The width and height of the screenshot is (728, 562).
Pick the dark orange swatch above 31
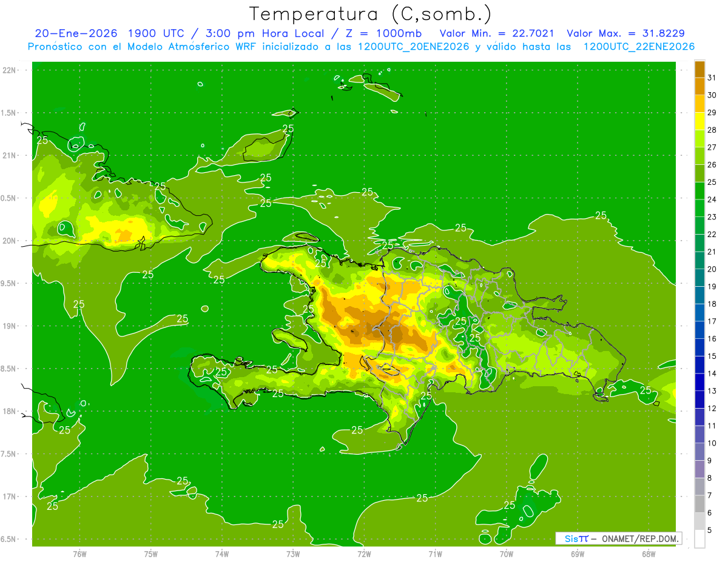click(699, 69)
